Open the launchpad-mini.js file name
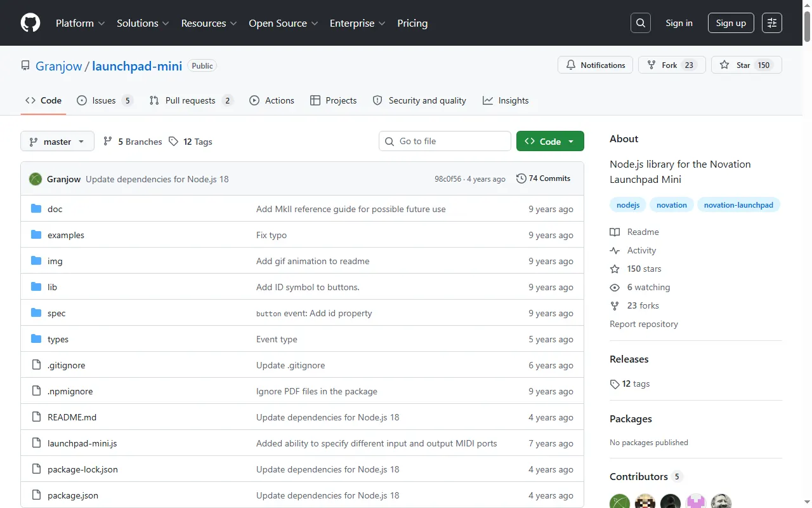This screenshot has height=508, width=812. [82, 443]
